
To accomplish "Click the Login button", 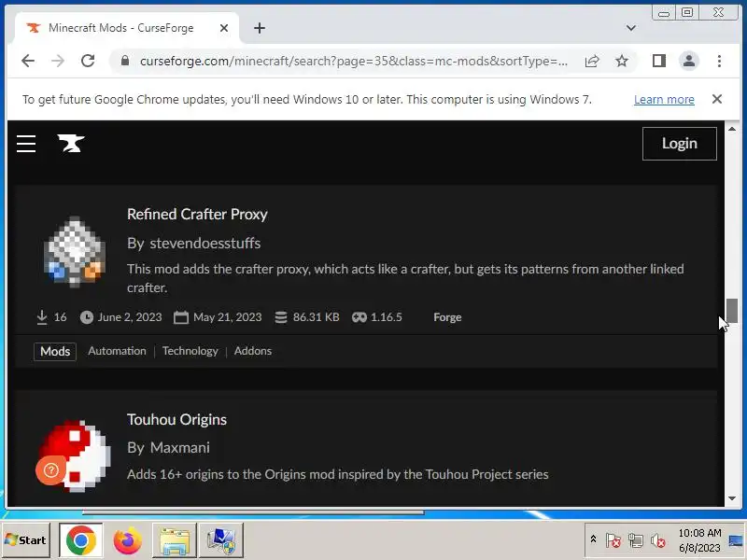I will point(680,144).
